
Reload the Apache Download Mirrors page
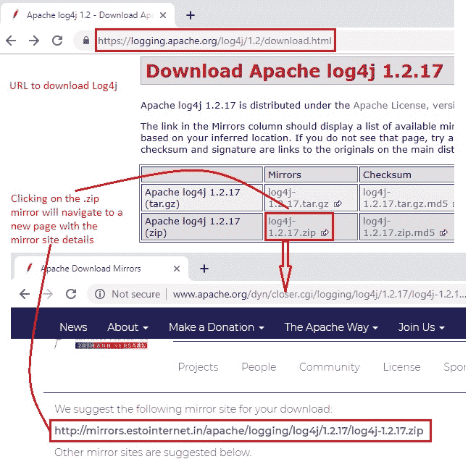(71, 294)
